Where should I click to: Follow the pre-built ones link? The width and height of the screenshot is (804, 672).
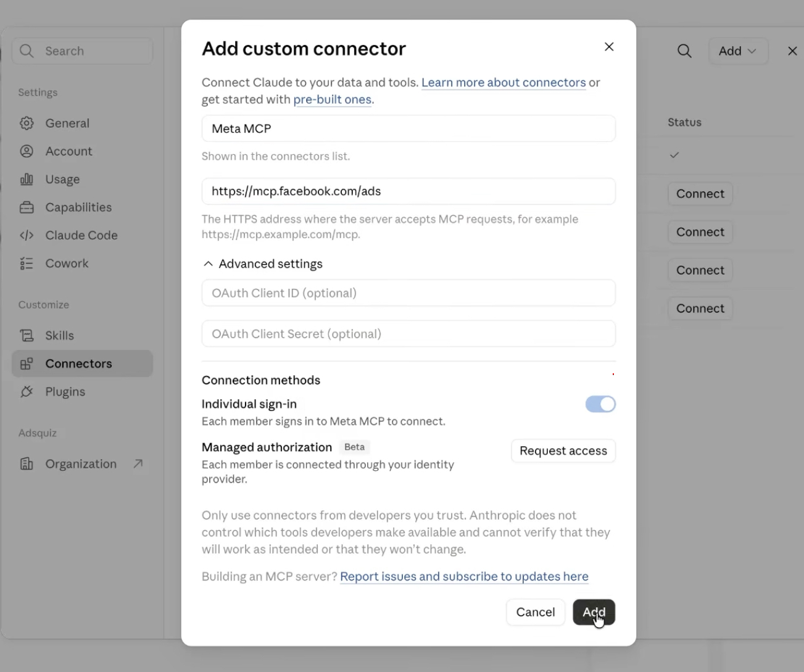tap(333, 99)
